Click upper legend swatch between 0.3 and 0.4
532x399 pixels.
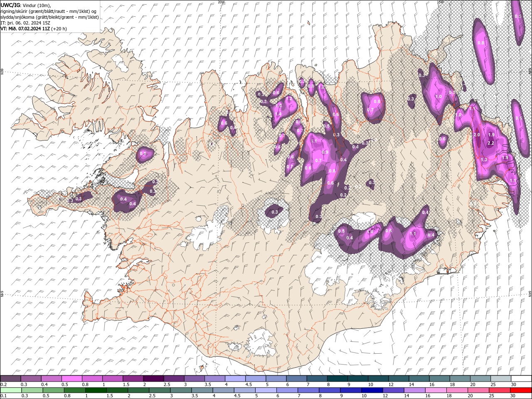coord(31,379)
